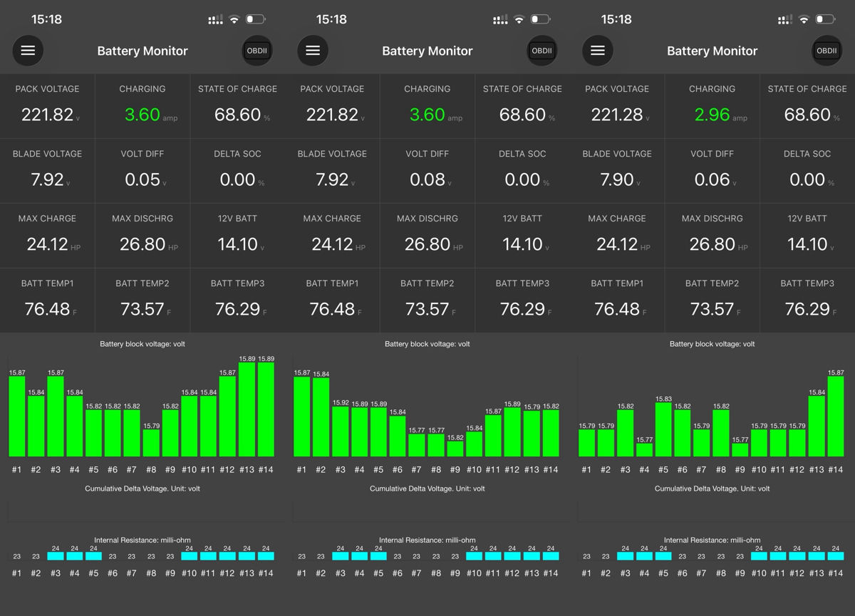The height and width of the screenshot is (616, 855).
Task: Tap cyan resistance bar #14 in right screen
Action: click(836, 556)
